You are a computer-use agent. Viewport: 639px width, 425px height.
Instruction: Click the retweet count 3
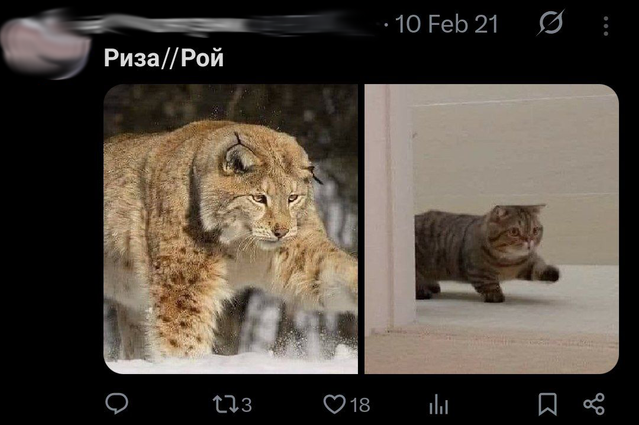(247, 405)
